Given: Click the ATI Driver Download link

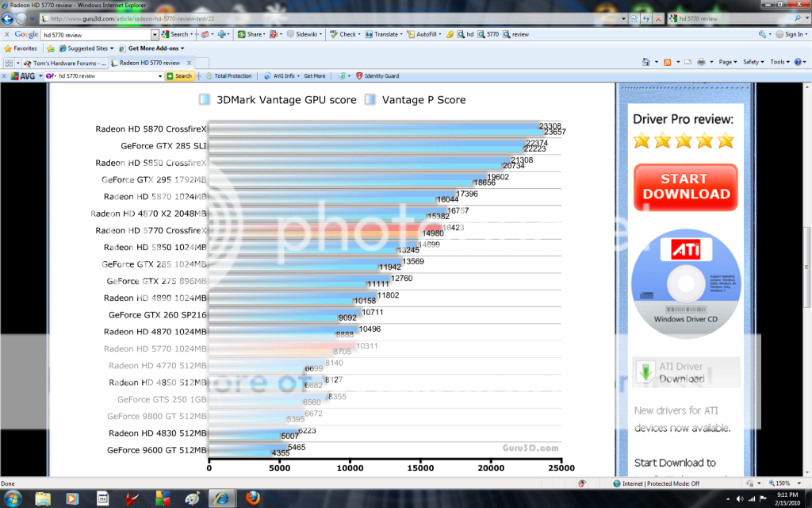Looking at the screenshot, I should click(x=686, y=372).
